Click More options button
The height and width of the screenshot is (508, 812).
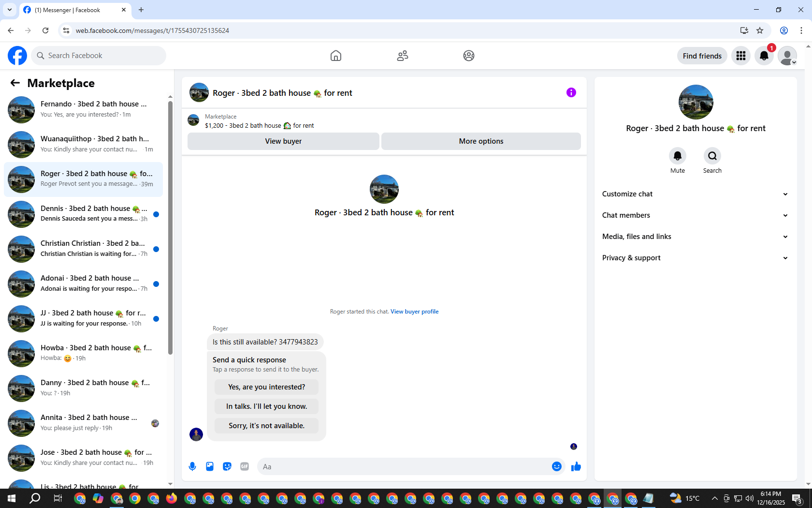click(481, 141)
